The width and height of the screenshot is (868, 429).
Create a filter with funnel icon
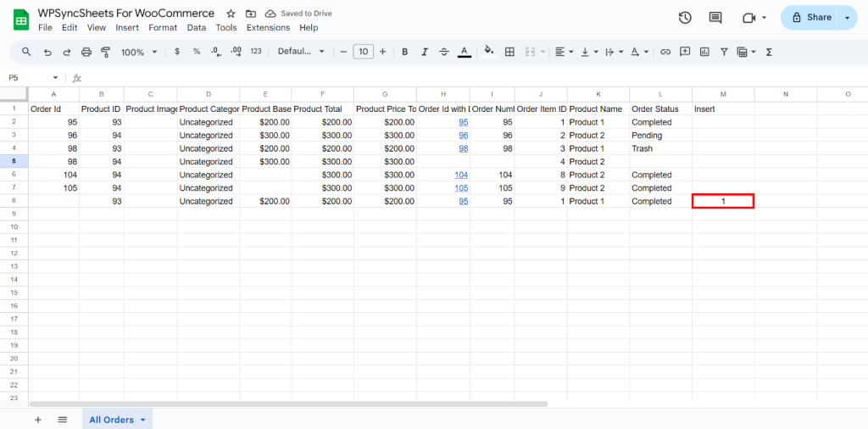[724, 52]
